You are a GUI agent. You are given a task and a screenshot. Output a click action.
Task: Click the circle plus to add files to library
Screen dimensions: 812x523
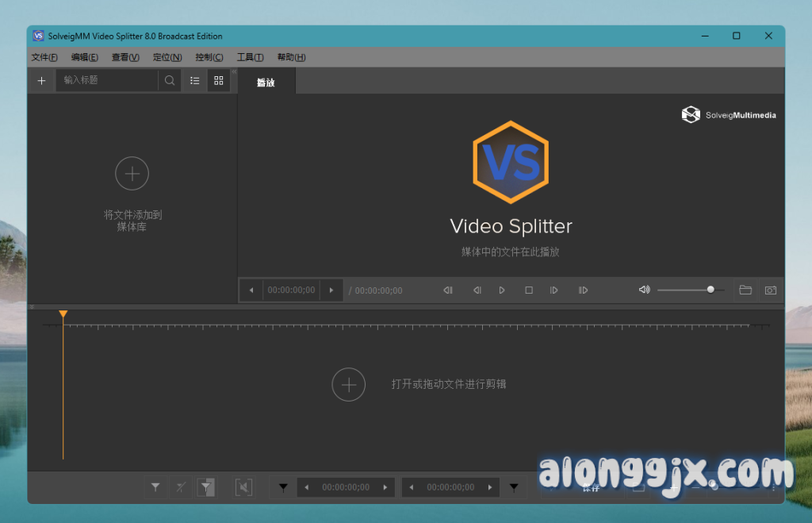pyautogui.click(x=132, y=173)
